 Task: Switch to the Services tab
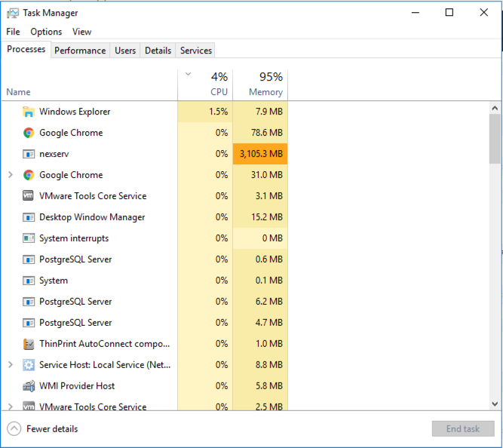(196, 51)
